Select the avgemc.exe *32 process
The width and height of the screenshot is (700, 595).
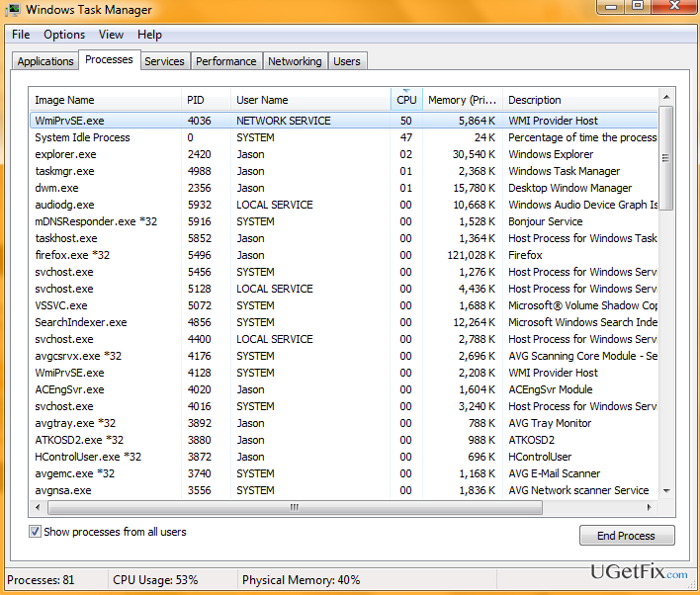344,473
